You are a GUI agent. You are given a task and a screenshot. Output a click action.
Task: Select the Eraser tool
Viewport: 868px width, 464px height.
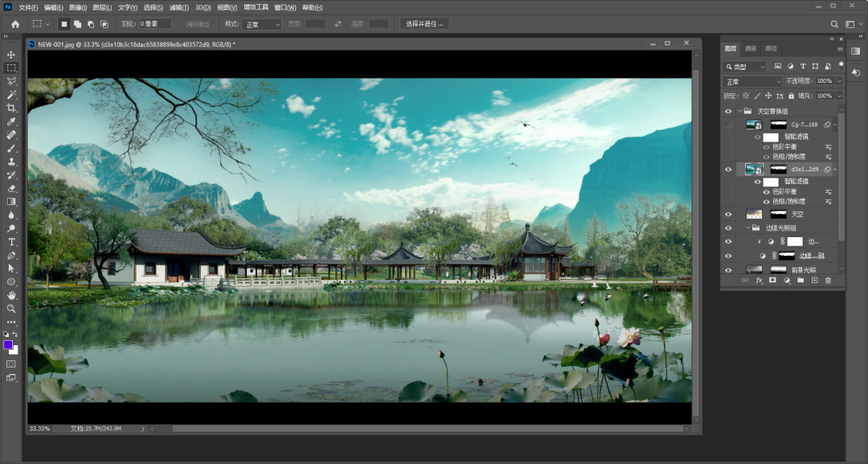click(11, 188)
